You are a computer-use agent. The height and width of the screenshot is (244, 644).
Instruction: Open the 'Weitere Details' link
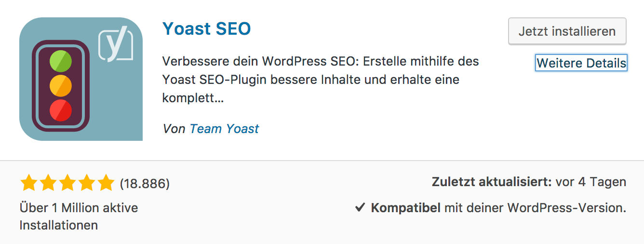[x=581, y=63]
